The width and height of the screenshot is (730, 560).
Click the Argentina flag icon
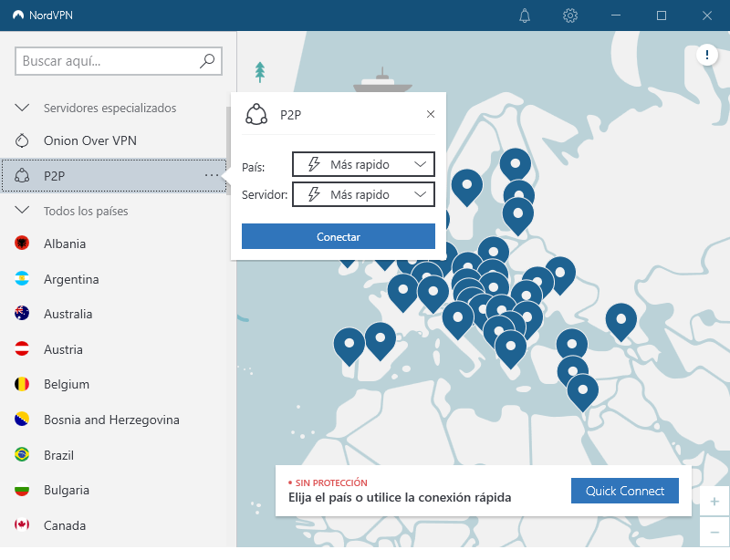pos(22,278)
